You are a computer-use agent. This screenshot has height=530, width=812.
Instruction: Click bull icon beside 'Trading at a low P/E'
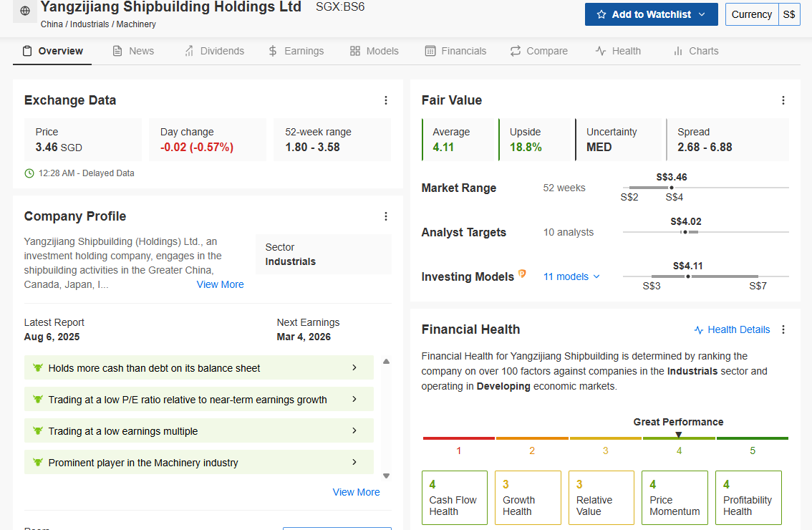(x=38, y=400)
